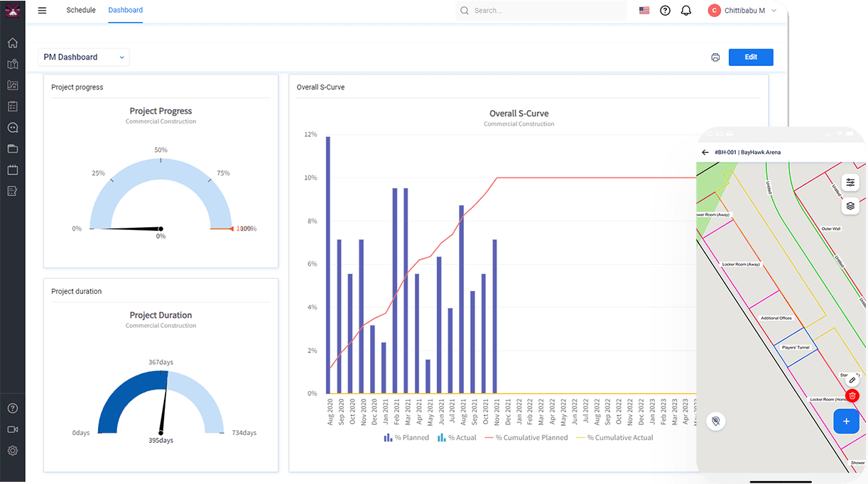Click user name Chittibabu M
868x484 pixels.
[x=744, y=11]
